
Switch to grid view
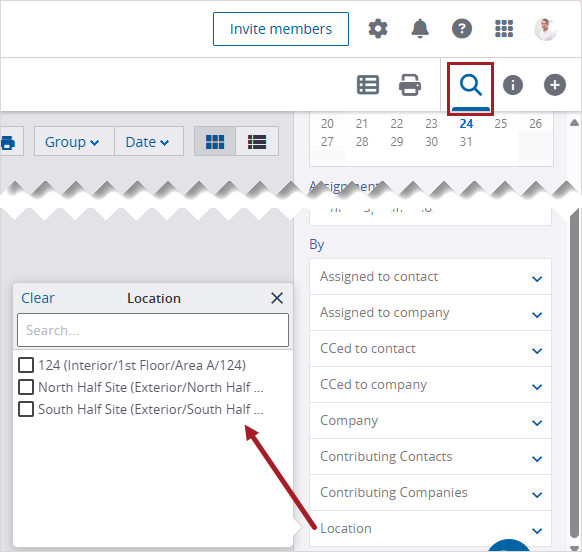[x=215, y=141]
